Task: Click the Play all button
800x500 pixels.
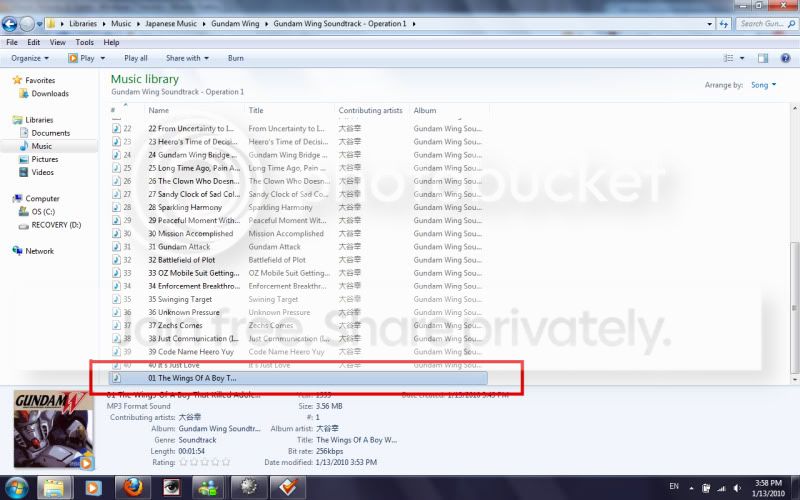Action: (136, 58)
